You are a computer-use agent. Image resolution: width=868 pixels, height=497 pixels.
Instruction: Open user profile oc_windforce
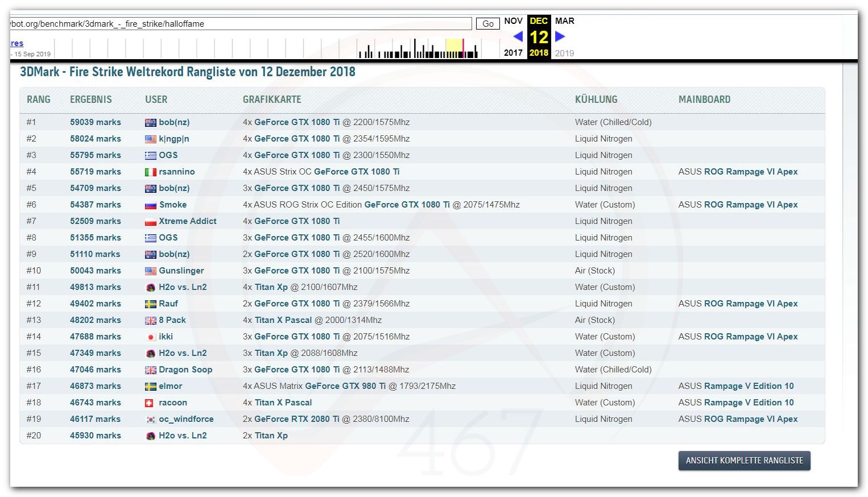coord(187,419)
